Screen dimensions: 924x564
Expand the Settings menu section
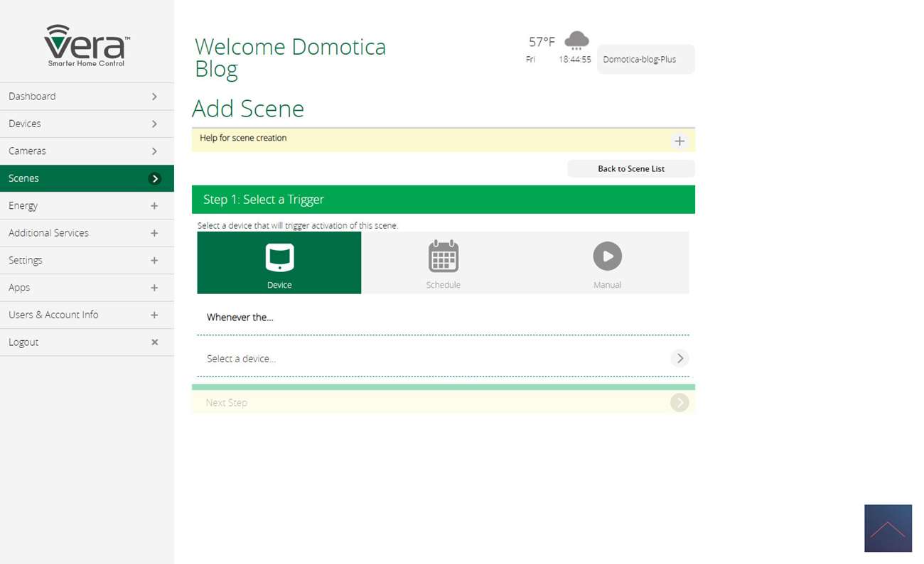point(154,261)
